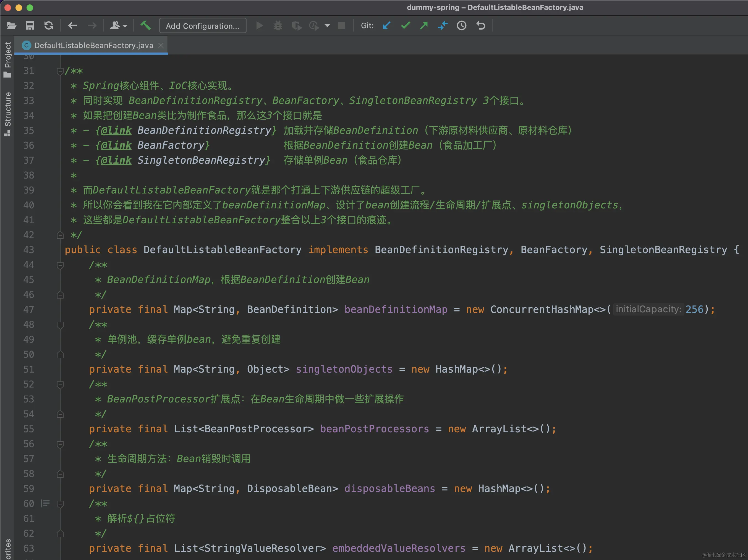Toggle rendered view icon at line 60
The image size is (748, 560).
point(45,504)
